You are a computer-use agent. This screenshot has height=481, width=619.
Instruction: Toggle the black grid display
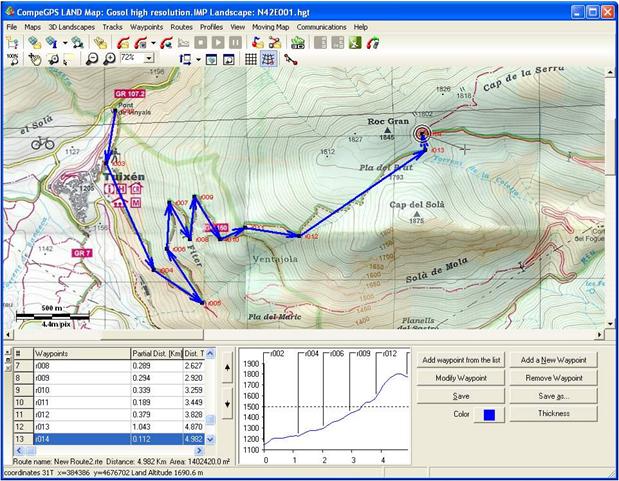pyautogui.click(x=251, y=59)
